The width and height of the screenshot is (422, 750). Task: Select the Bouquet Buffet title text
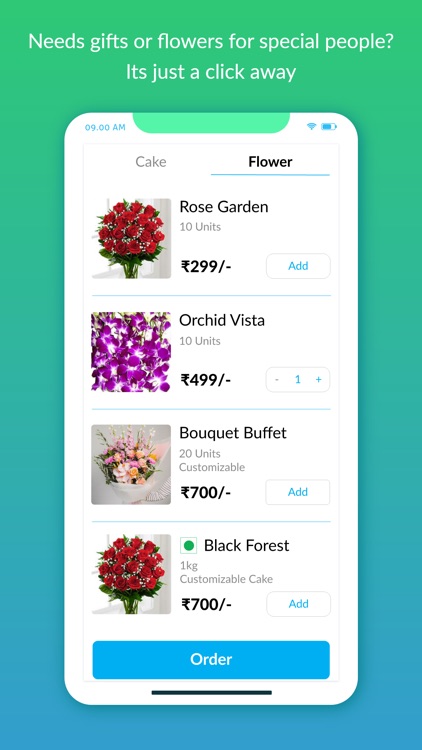[x=233, y=433]
